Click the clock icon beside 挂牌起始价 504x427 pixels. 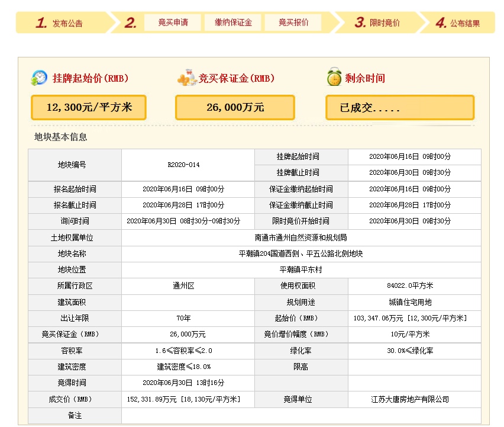coord(39,78)
